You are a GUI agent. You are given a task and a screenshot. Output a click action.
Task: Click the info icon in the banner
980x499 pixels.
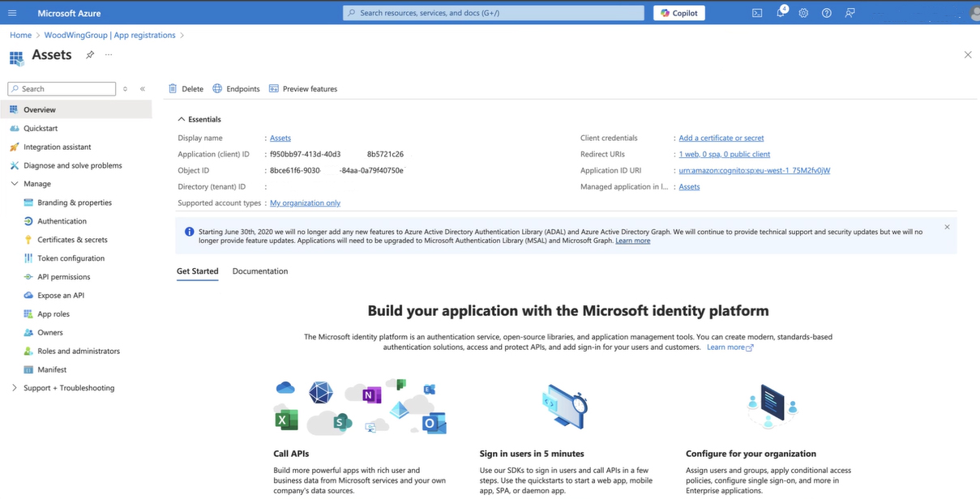(x=190, y=232)
